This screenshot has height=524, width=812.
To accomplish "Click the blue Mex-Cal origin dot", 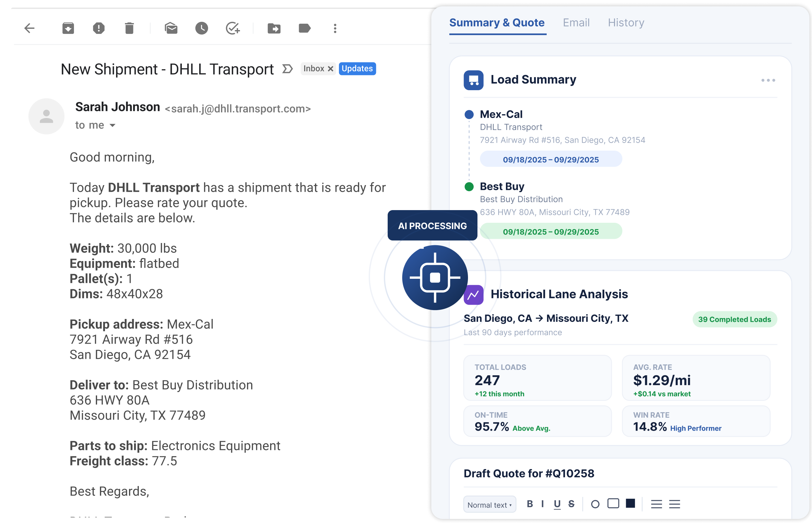I will 469,115.
